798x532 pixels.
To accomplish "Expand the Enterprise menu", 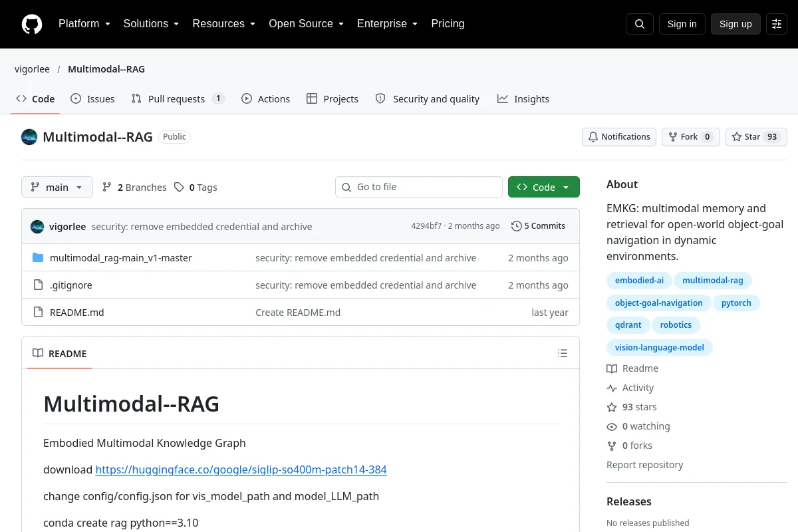I will [387, 24].
